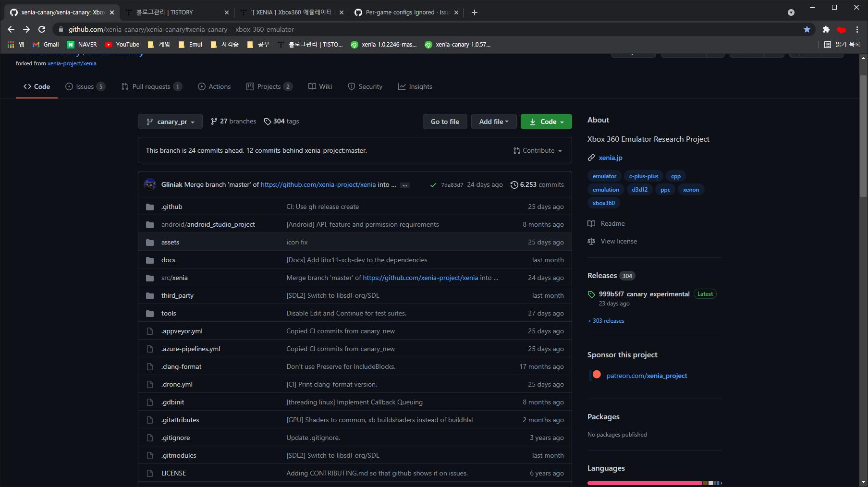The height and width of the screenshot is (487, 868).
Task: Open Readme link in About
Action: point(606,223)
